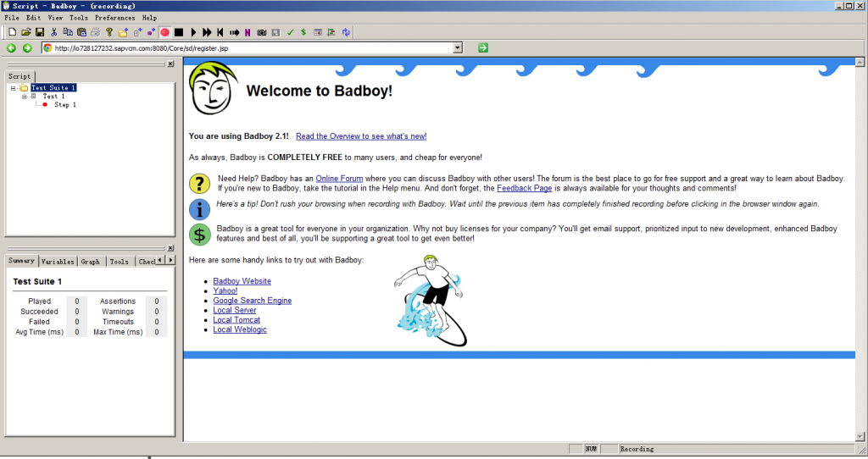Open the Yahoo! link

(225, 290)
